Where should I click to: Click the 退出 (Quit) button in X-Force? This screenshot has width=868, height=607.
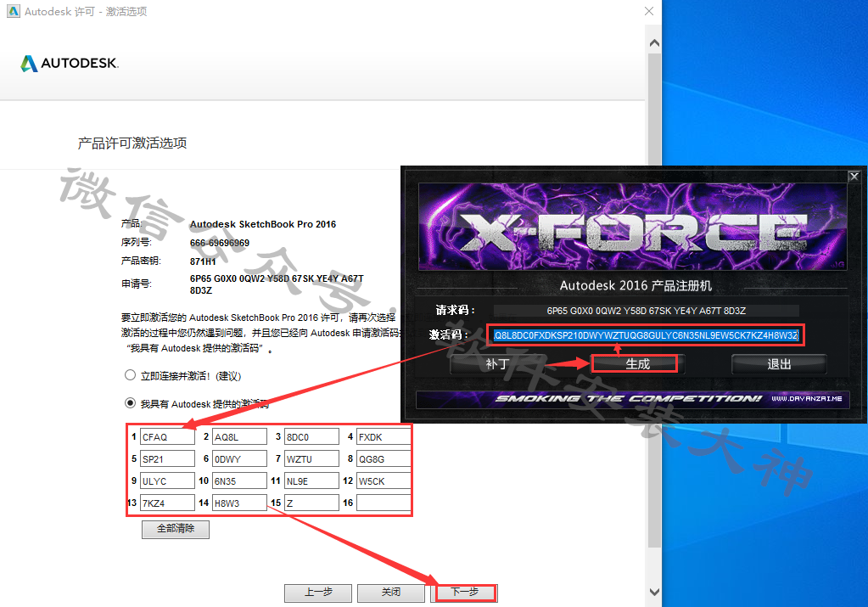(x=779, y=364)
